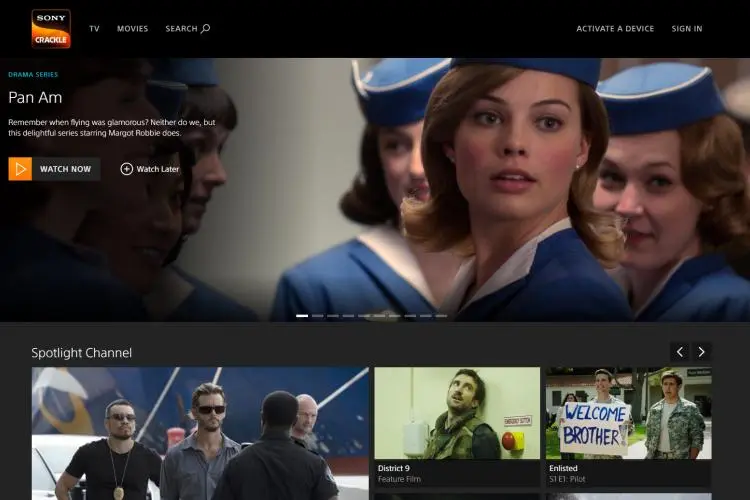
Task: Click the Sign In link
Action: point(687,29)
